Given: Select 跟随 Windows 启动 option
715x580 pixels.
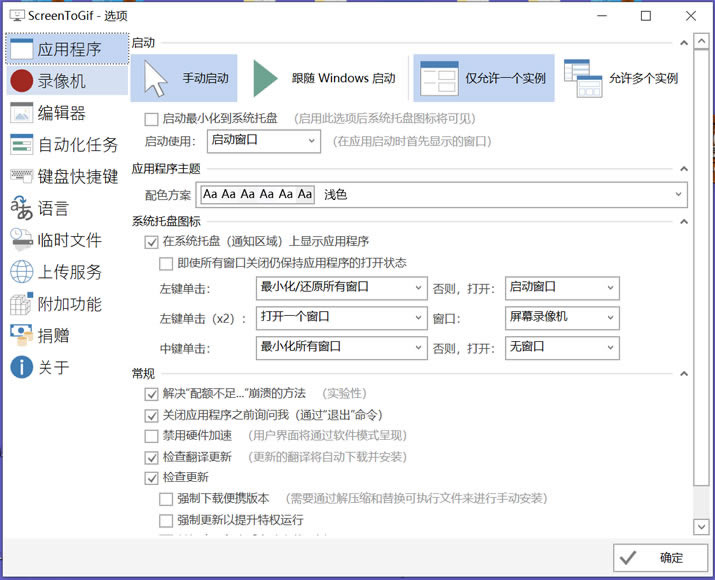Looking at the screenshot, I should click(323, 78).
